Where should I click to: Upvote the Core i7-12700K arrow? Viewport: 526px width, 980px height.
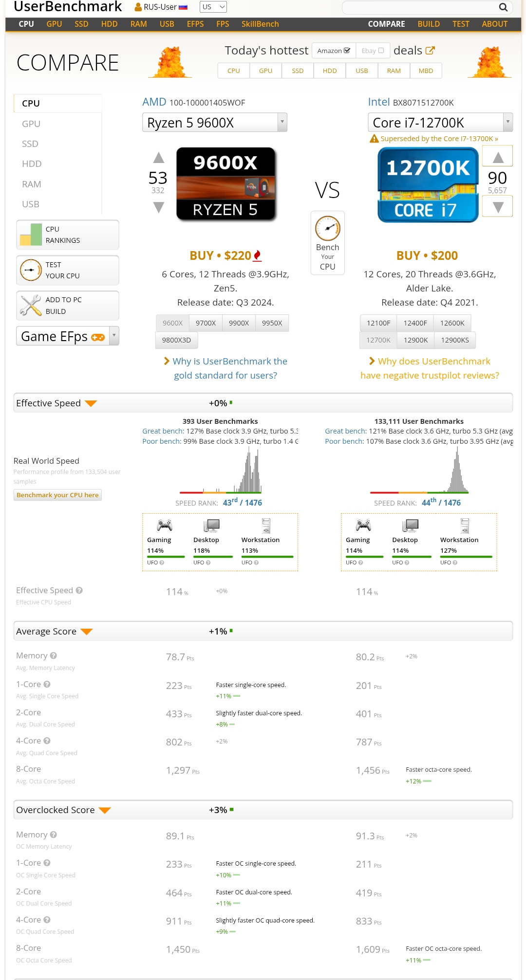tap(498, 157)
